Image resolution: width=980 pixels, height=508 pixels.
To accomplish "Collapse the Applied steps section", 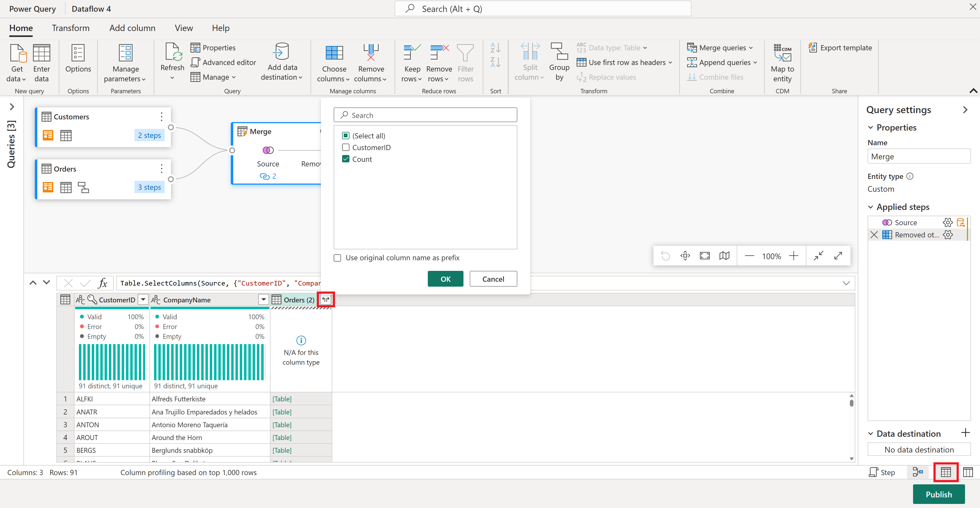I will [x=872, y=206].
